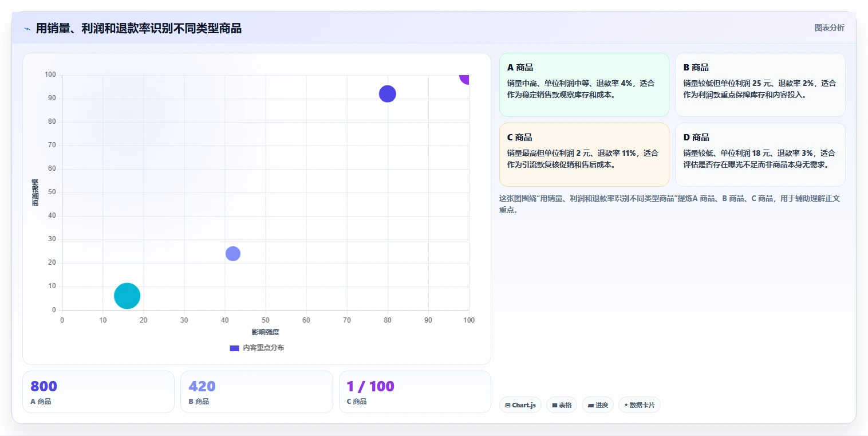This screenshot has width=868, height=436.
Task: Select the large cyan bubble on the chart
Action: (127, 296)
